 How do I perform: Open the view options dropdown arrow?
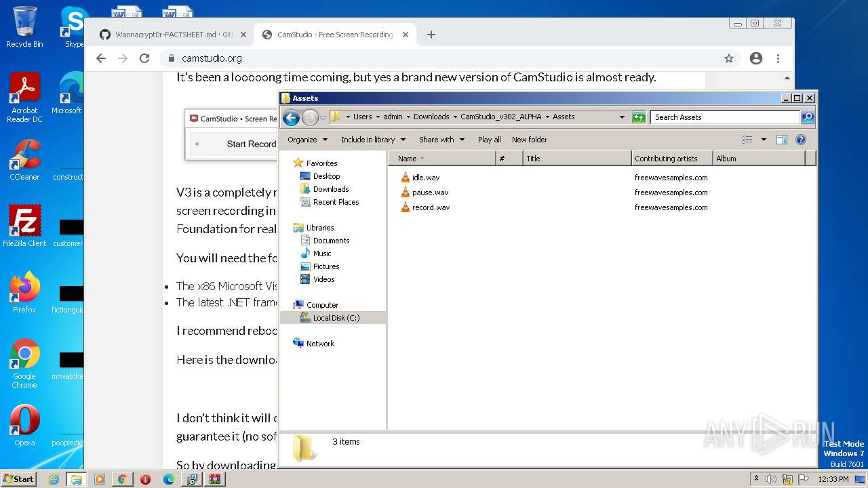(x=764, y=140)
